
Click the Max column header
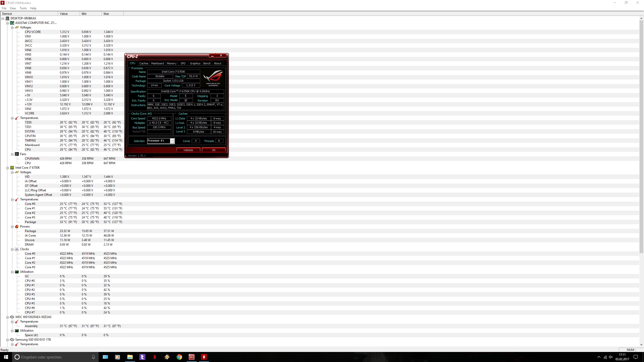click(x=112, y=14)
